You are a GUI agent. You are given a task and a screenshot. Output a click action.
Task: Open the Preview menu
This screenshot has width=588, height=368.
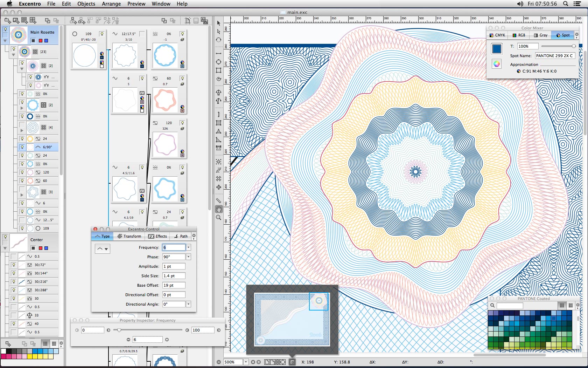tap(136, 4)
